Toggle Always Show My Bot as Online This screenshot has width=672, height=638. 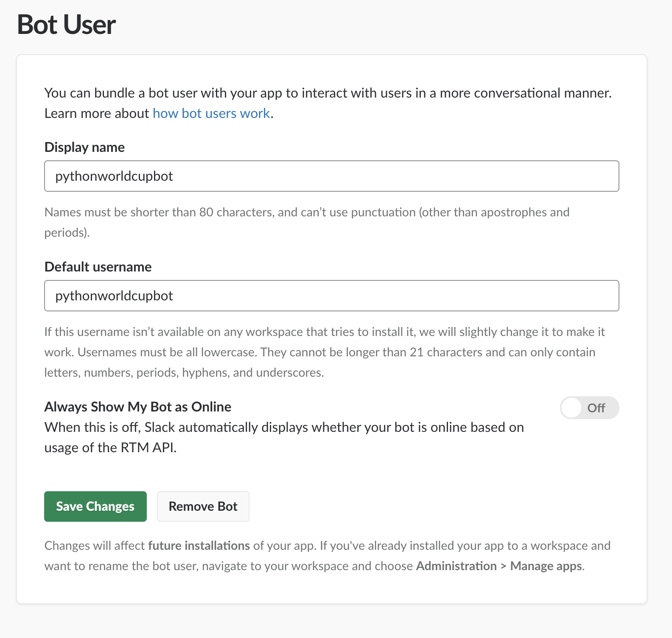click(589, 408)
